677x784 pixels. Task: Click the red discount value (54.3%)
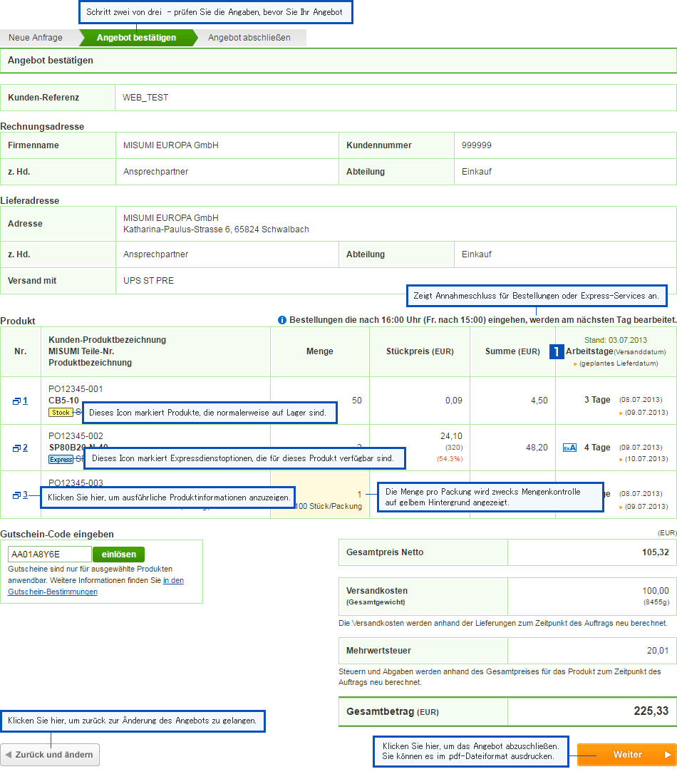click(450, 459)
